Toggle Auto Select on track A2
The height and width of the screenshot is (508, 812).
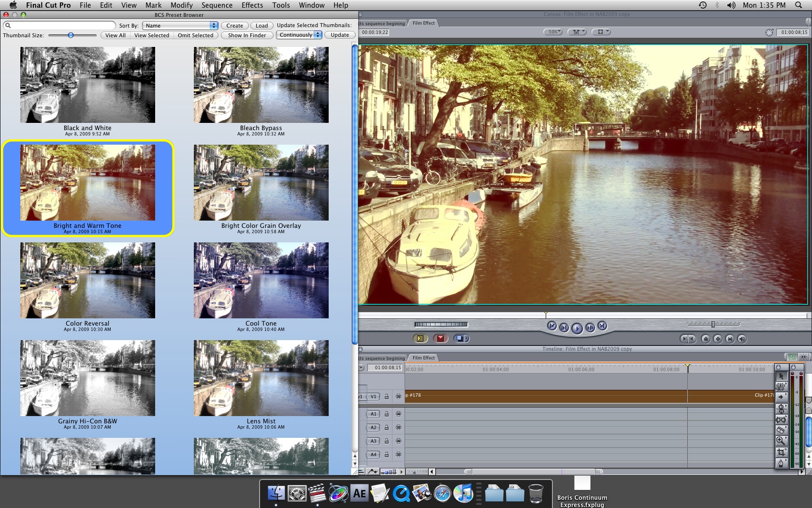coord(398,428)
